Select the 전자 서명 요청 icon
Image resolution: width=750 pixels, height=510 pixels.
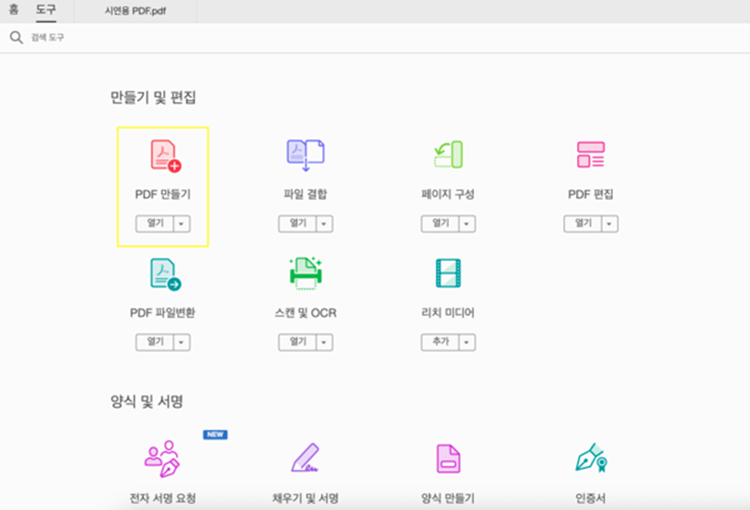point(162,459)
